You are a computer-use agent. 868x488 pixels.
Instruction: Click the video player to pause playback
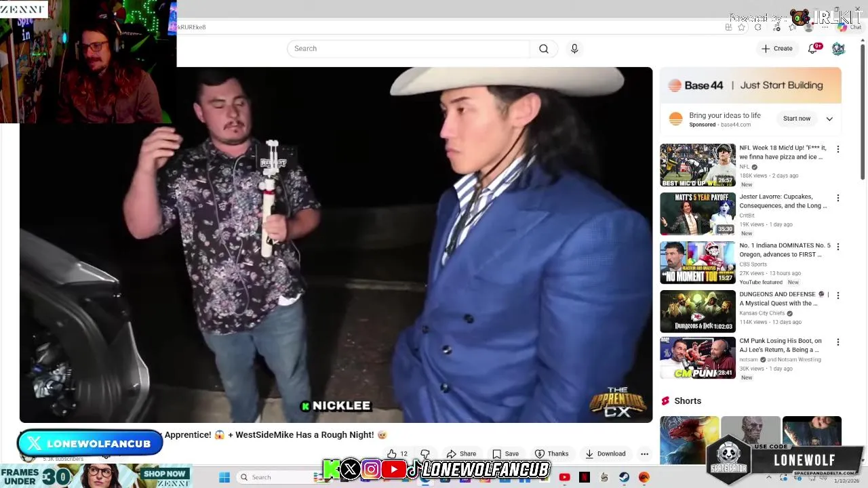tap(336, 245)
